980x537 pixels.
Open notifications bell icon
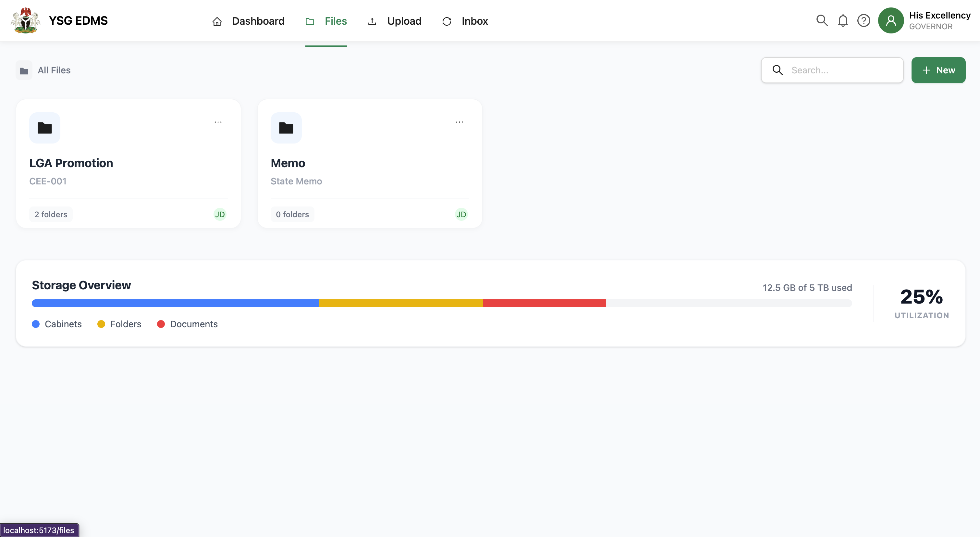point(843,20)
